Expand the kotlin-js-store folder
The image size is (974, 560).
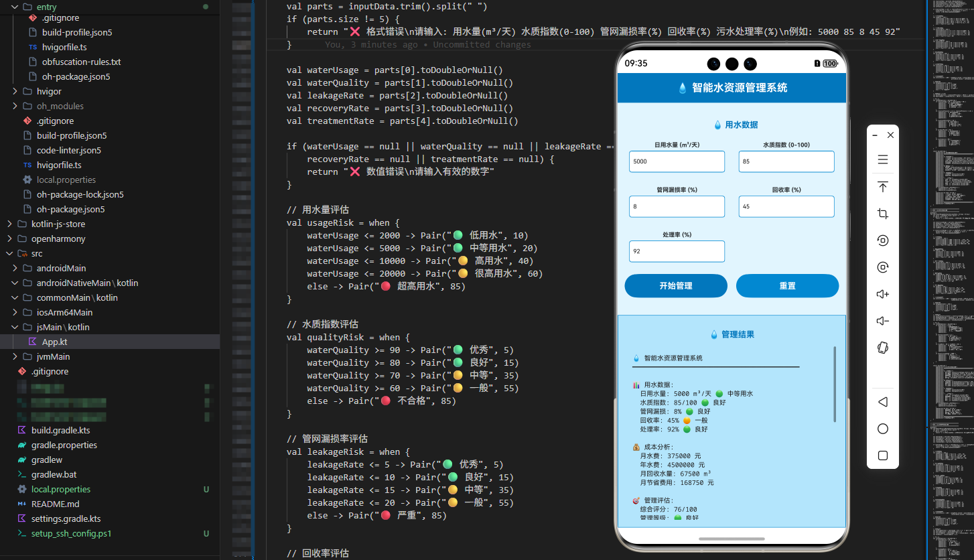[9, 224]
